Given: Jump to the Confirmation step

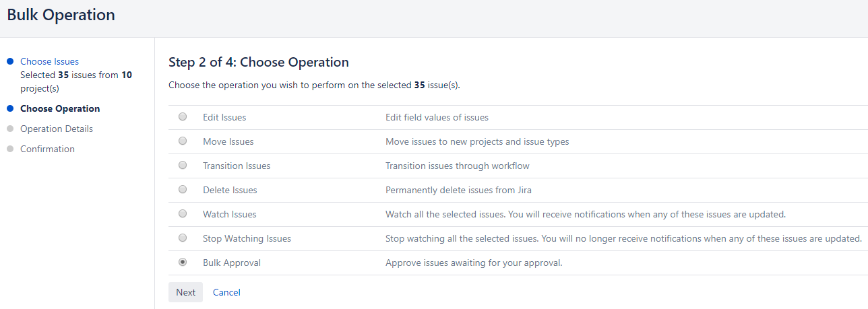Looking at the screenshot, I should [x=47, y=149].
